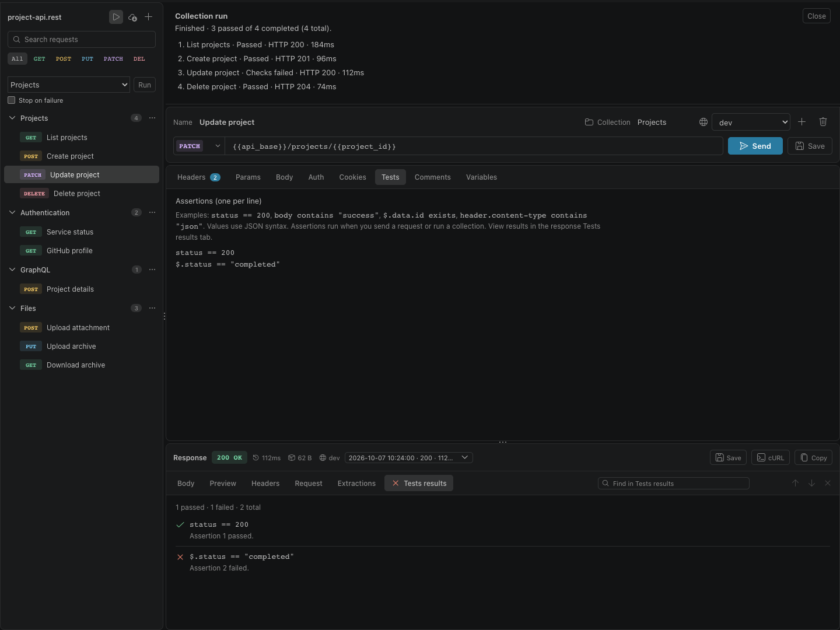View the Extractions response tab

356,484
